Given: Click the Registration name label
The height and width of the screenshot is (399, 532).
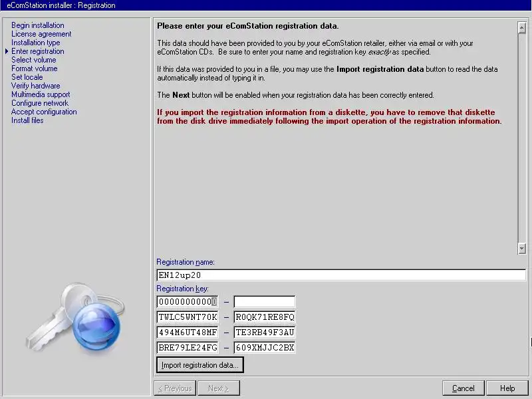Looking at the screenshot, I should tap(186, 262).
